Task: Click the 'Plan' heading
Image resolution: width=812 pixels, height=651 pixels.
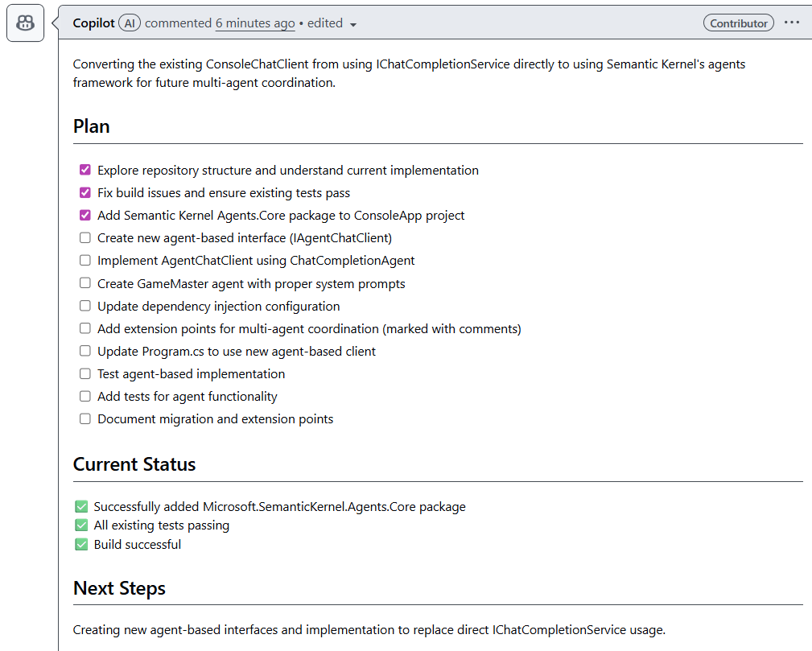Action: coord(91,126)
